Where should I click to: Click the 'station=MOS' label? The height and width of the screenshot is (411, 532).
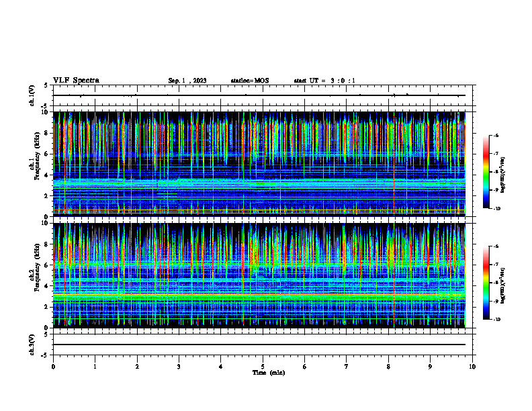pos(250,81)
